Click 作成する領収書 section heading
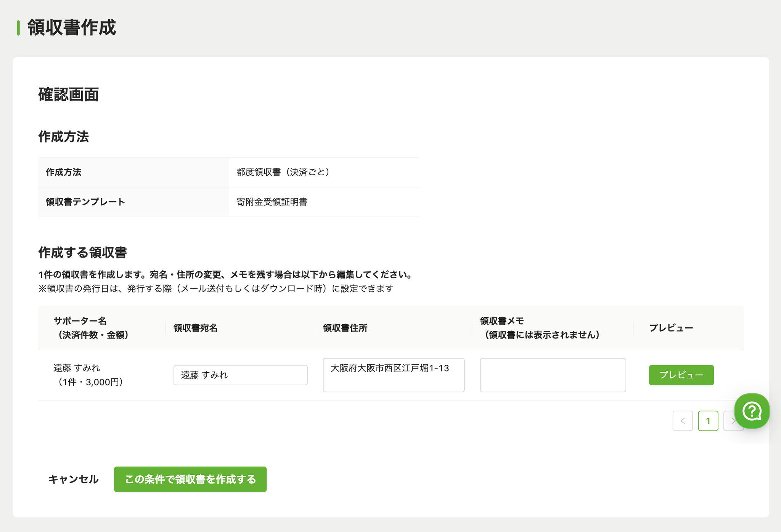 point(82,253)
